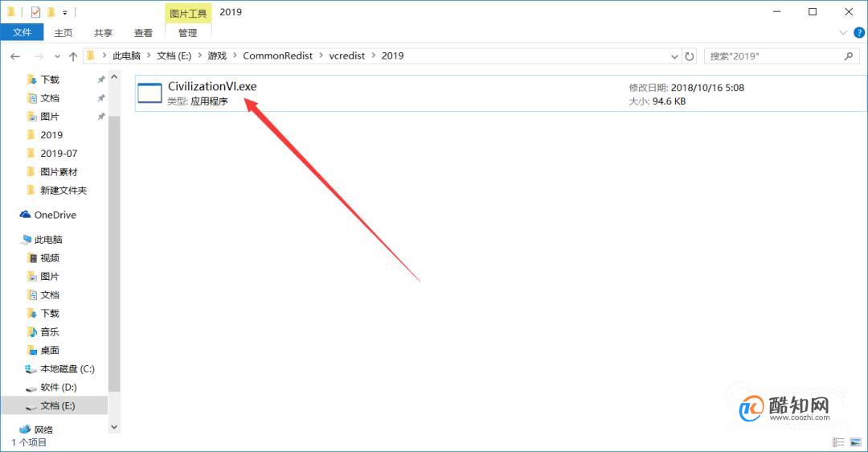This screenshot has width=868, height=452.
Task: Switch to the 查看 ribbon tab
Action: click(x=143, y=33)
